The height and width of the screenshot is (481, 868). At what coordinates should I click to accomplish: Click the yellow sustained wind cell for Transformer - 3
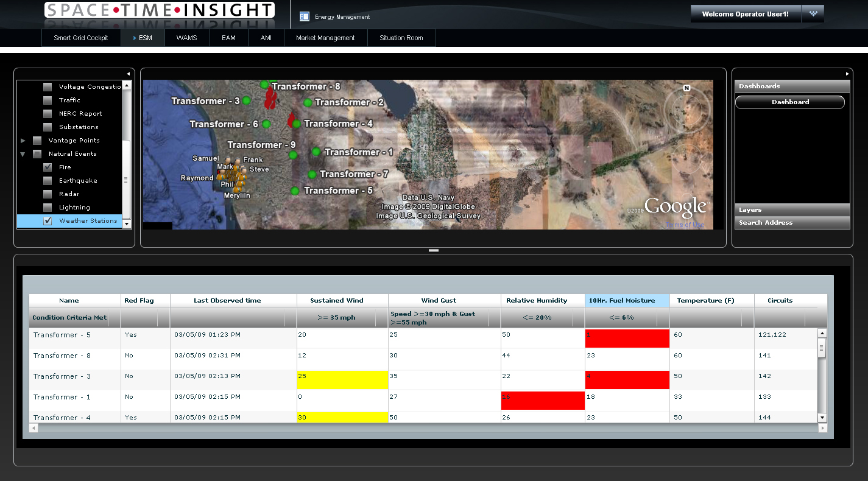(x=342, y=380)
